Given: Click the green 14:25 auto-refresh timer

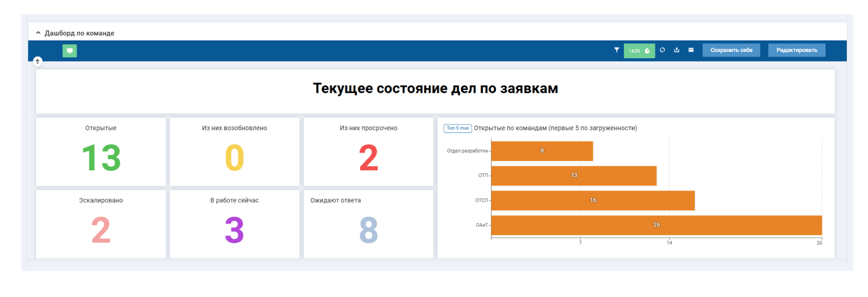Looking at the screenshot, I should [639, 50].
